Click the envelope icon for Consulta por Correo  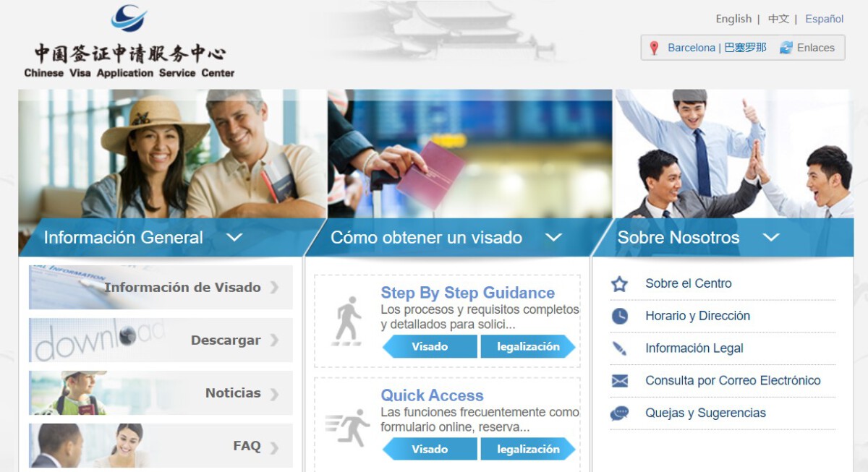(x=620, y=381)
